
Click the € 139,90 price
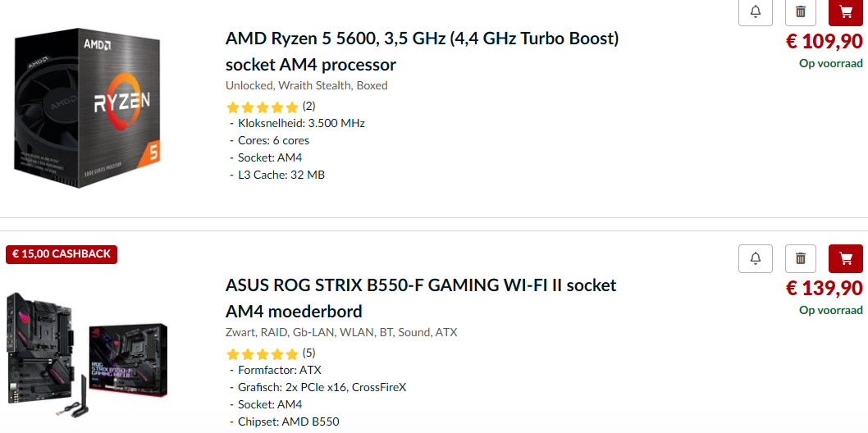pyautogui.click(x=824, y=288)
